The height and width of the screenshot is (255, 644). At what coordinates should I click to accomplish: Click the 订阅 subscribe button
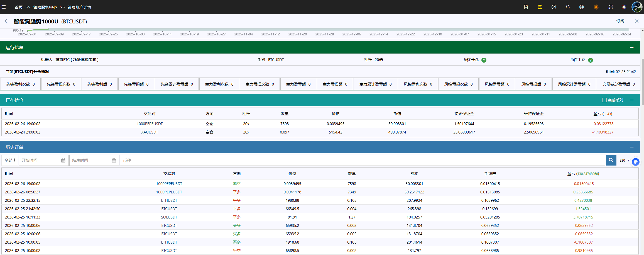[620, 21]
